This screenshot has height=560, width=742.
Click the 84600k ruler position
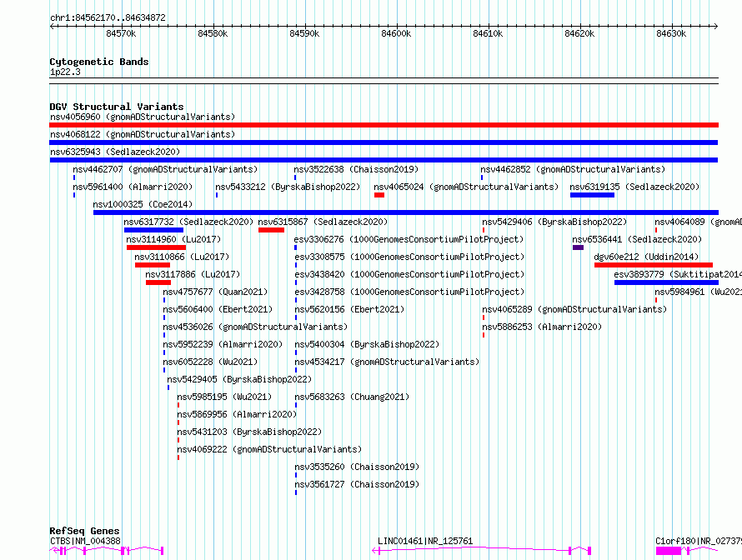(x=396, y=33)
